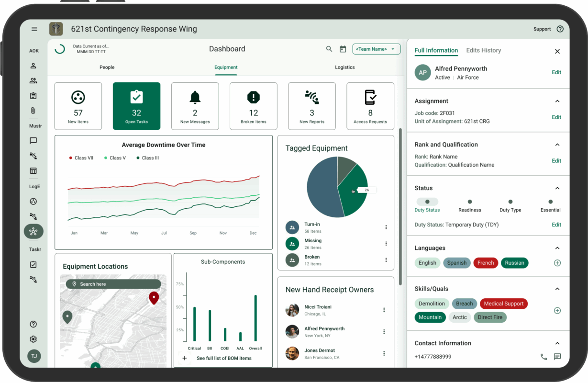588x383 pixels.
Task: Switch to the Logistics tab
Action: point(344,68)
